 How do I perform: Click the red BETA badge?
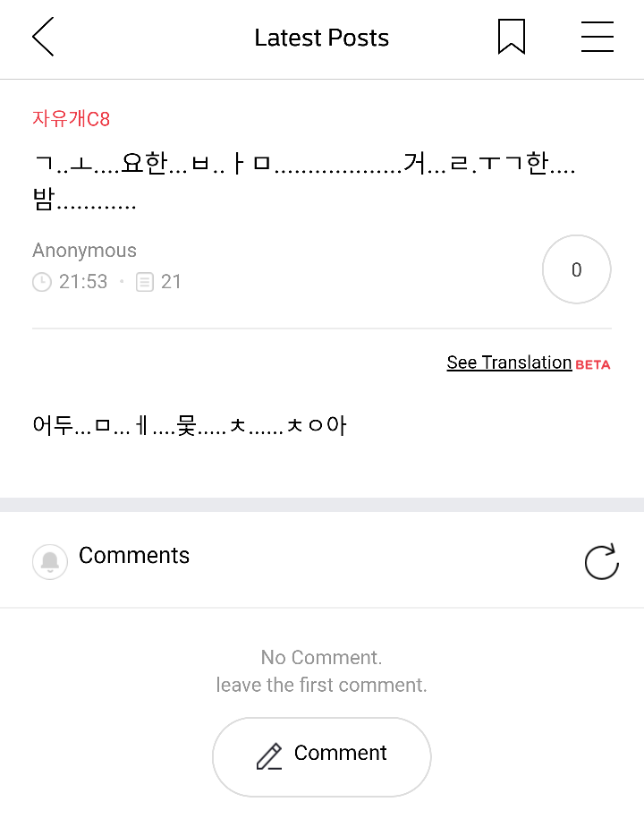(593, 364)
